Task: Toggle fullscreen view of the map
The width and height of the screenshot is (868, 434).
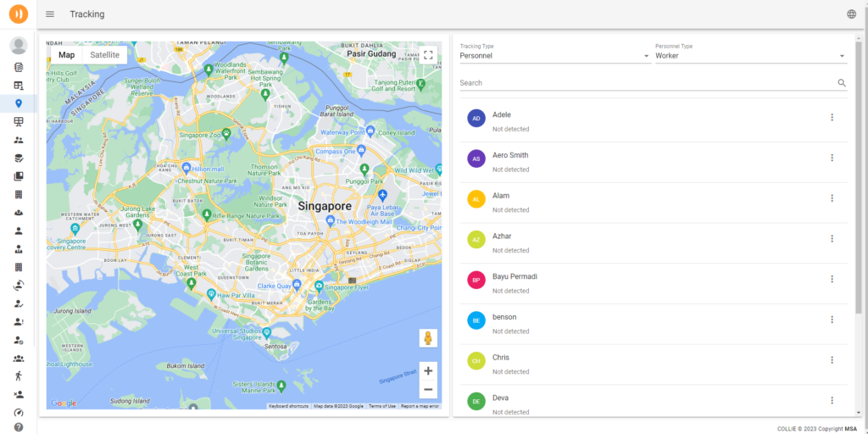Action: click(x=428, y=55)
